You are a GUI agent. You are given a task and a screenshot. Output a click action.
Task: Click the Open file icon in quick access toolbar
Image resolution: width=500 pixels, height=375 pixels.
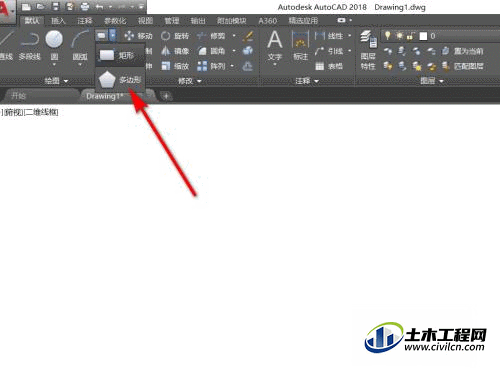(41, 6)
